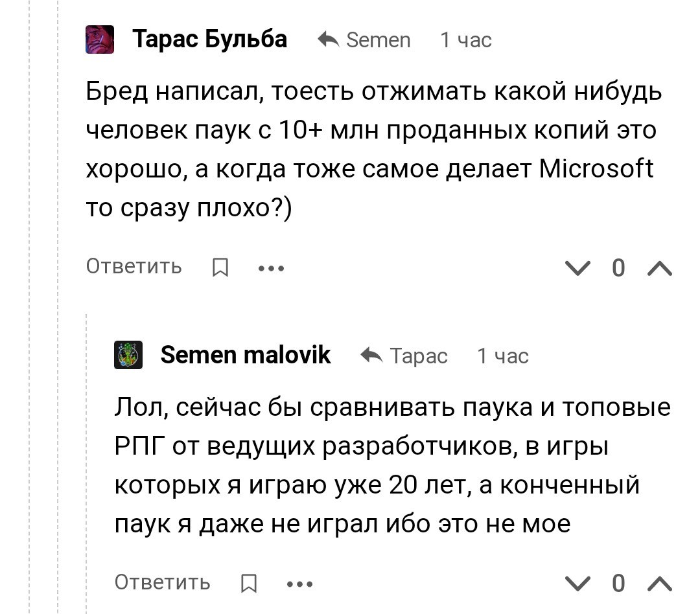
Task: Click rating count on Тарас Бульба's comment
Action: (618, 268)
